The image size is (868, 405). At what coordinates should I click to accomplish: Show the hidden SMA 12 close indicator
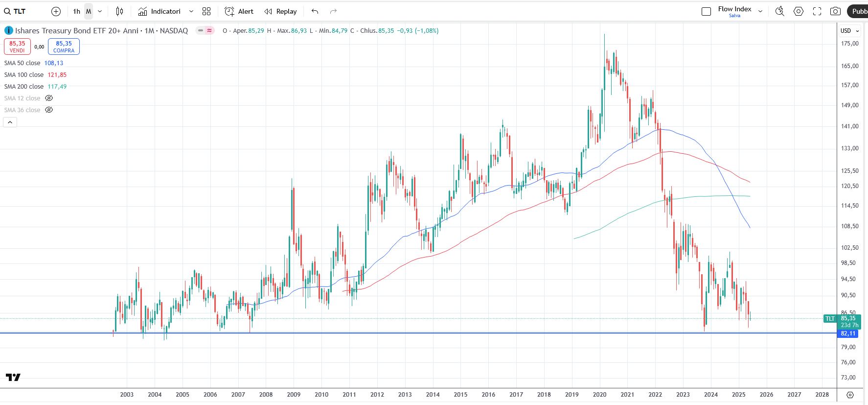click(49, 98)
